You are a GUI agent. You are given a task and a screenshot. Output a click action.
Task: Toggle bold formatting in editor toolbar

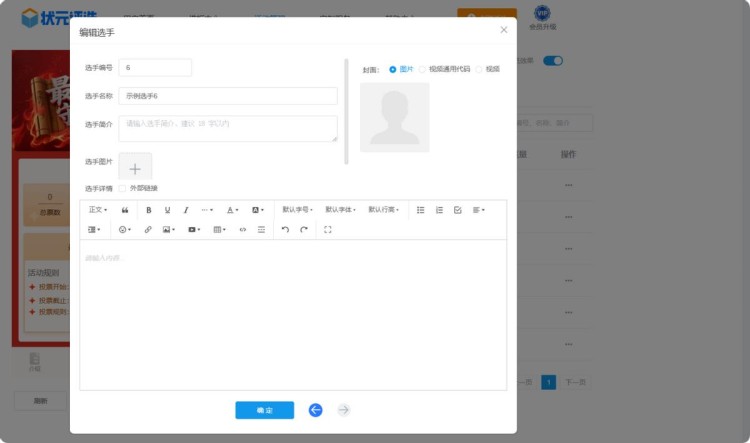click(149, 210)
